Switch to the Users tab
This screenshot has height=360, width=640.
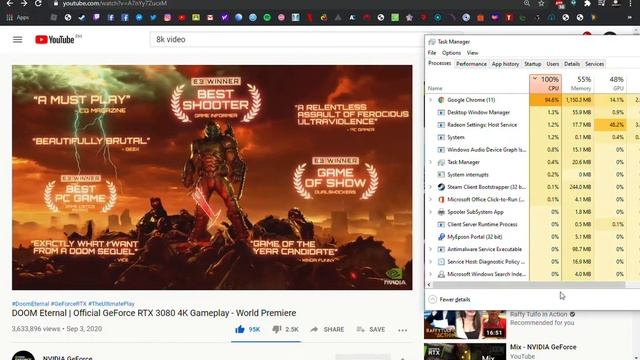click(x=553, y=64)
